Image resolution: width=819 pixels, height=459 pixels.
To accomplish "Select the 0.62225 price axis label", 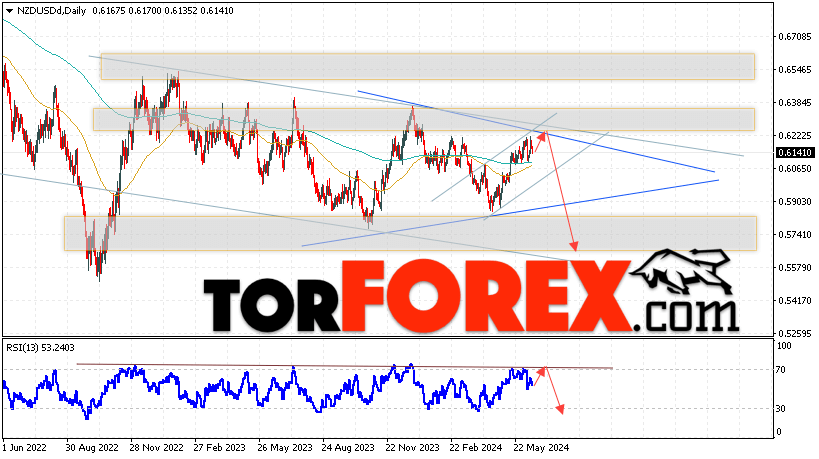I will (x=795, y=136).
